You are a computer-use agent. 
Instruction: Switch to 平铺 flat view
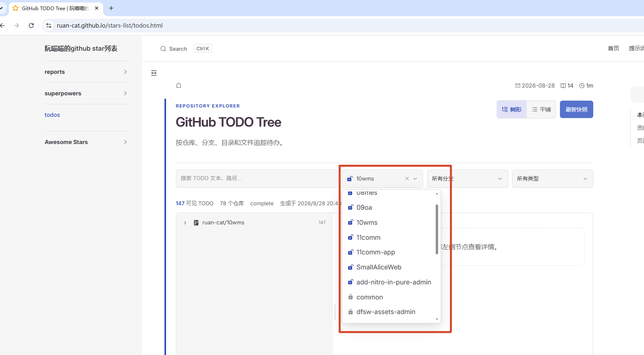click(541, 110)
